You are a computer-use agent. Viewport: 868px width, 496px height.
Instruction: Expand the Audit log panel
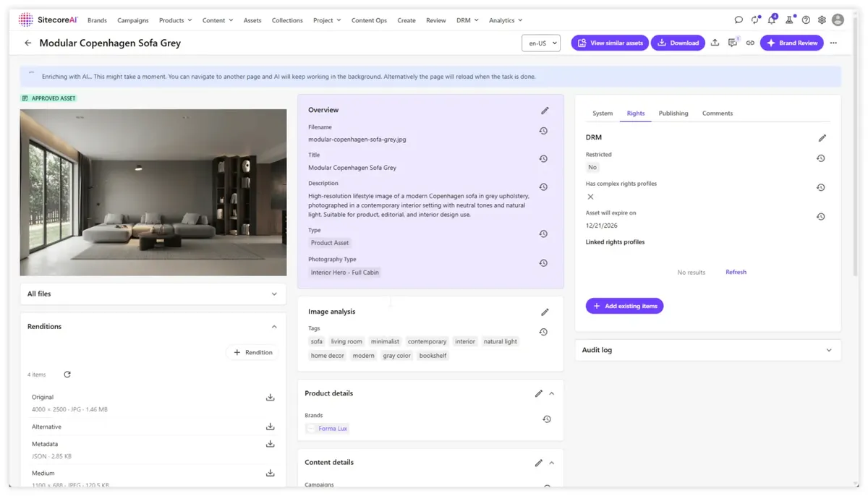click(x=829, y=350)
